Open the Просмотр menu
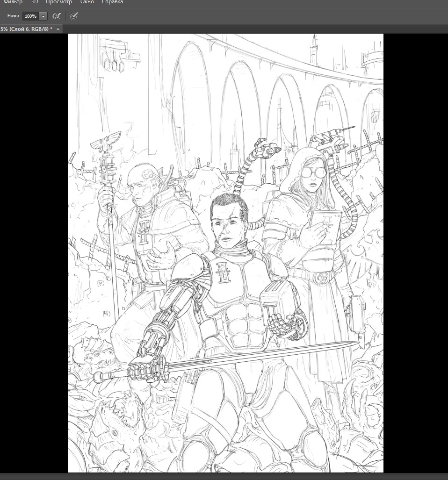Viewport: 448px width, 480px height. [58, 2]
